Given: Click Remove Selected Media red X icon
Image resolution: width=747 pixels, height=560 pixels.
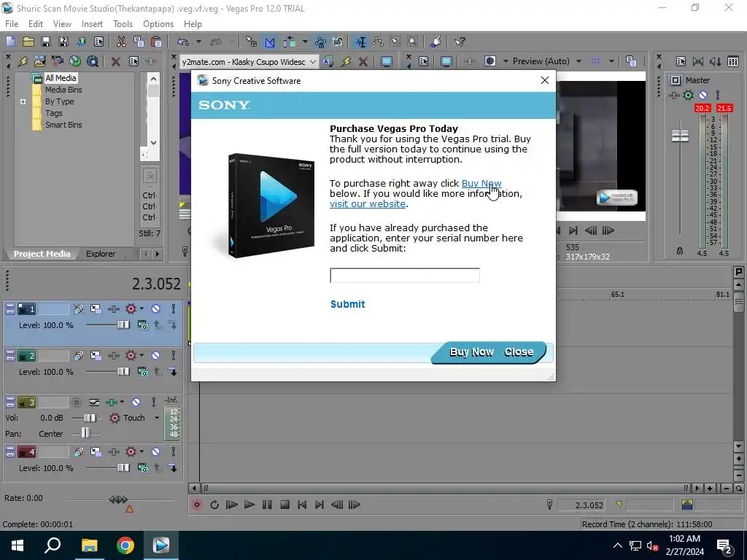Looking at the screenshot, I should (x=115, y=61).
